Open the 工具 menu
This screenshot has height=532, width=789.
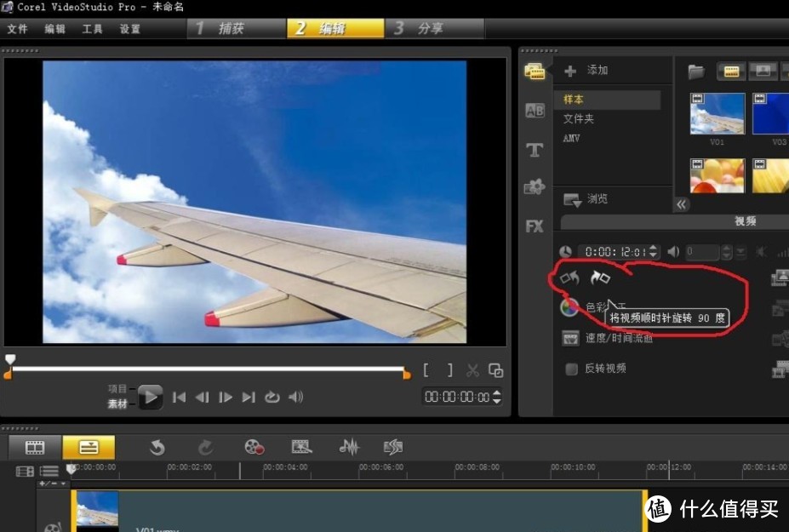tap(92, 29)
